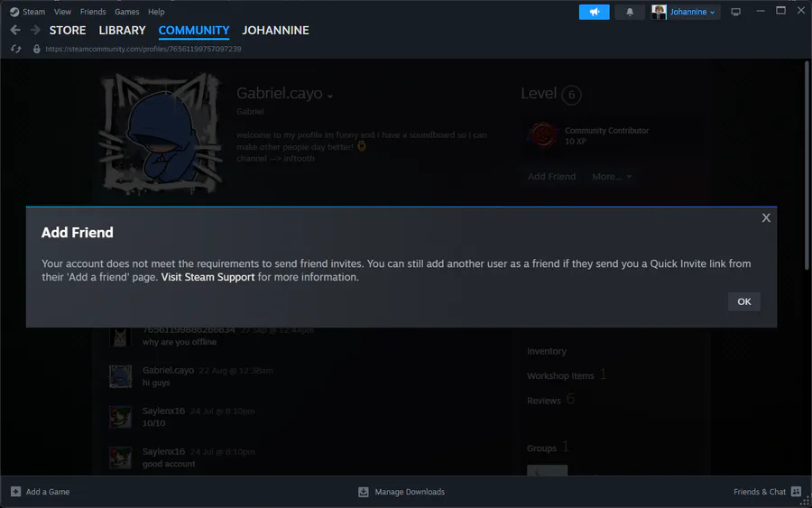Click the 'why are you offline' comment text
This screenshot has height=508, width=812.
pos(180,342)
